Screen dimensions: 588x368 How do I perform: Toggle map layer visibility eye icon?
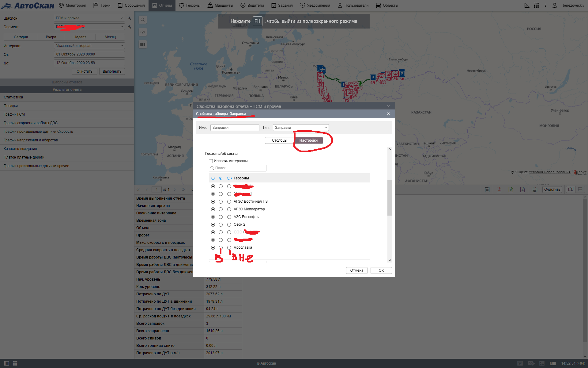143,32
